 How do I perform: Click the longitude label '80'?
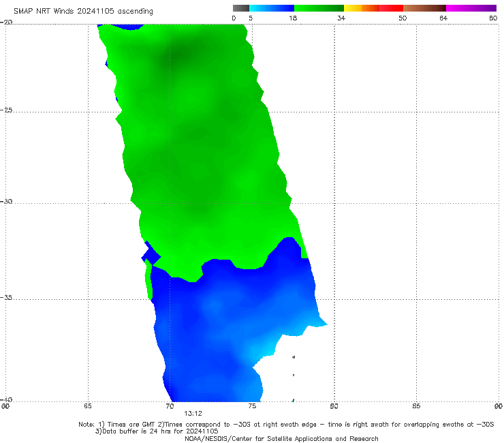(x=334, y=406)
